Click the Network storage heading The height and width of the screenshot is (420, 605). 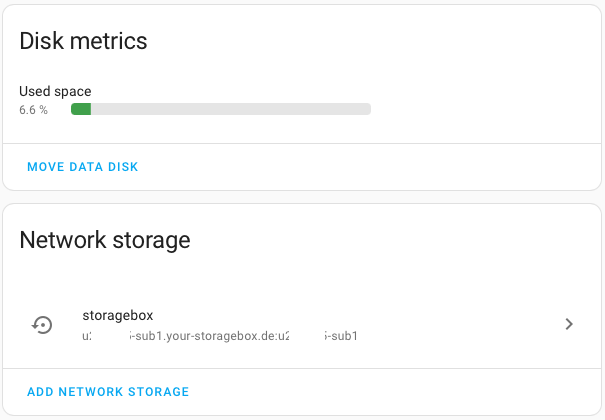coord(105,240)
